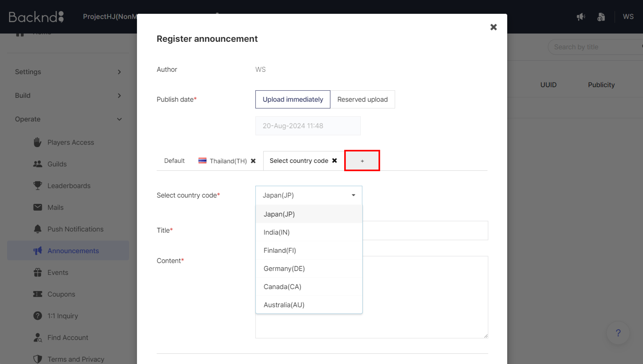Image resolution: width=643 pixels, height=364 pixels.
Task: Click the Players Access hand icon
Action: coord(37,142)
